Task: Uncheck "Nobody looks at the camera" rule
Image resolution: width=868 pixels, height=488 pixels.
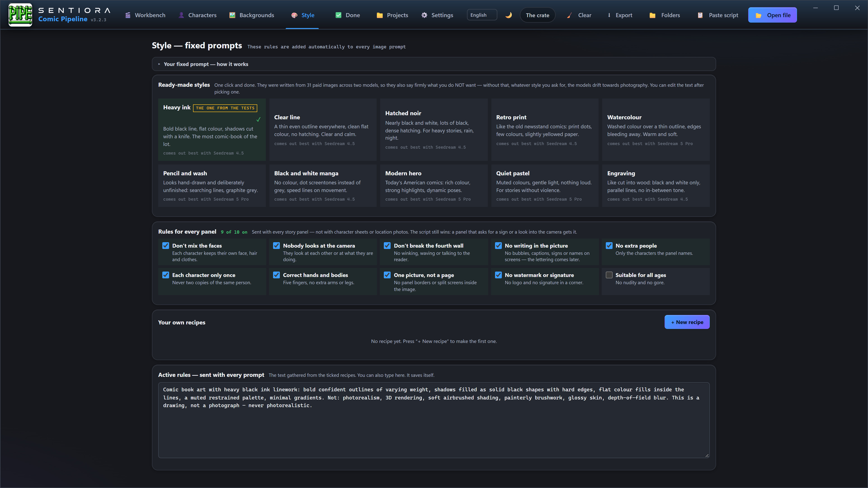Action: [276, 246]
